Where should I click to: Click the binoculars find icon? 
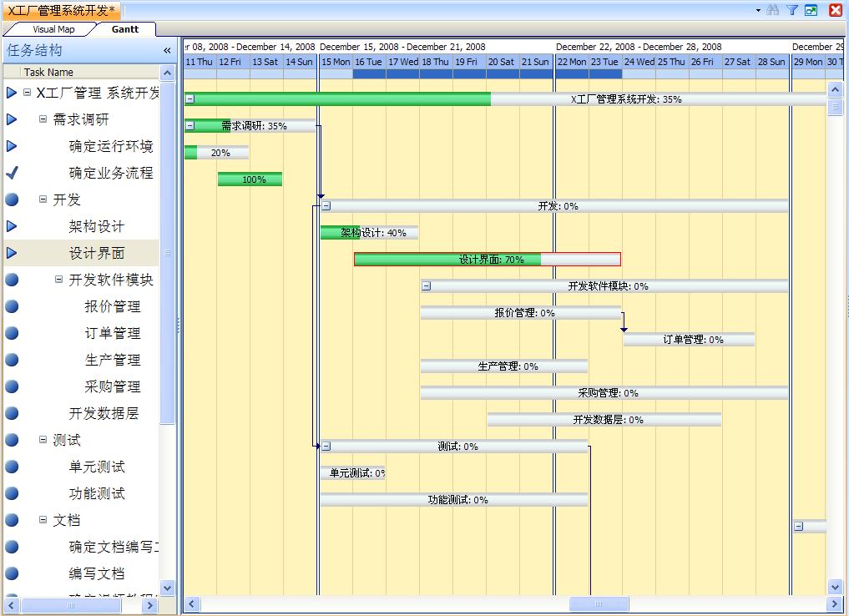[x=773, y=10]
